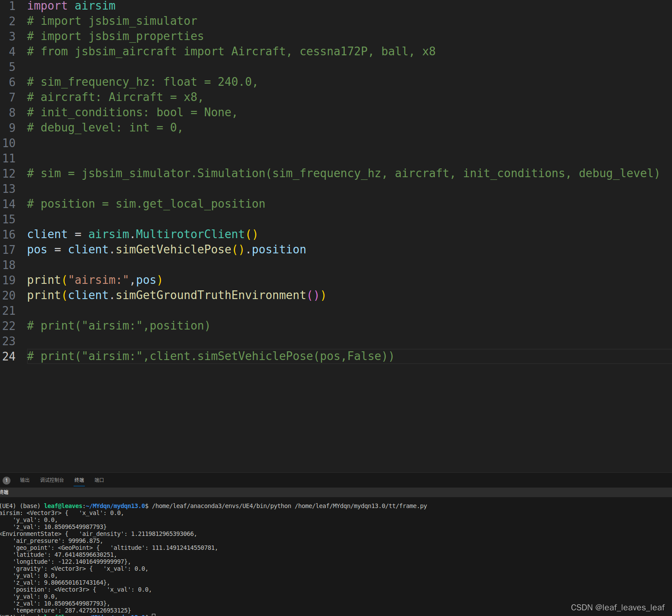Image resolution: width=672 pixels, height=616 pixels.
Task: Click the commented 'simSetVehiclePose(pos,False)' line
Action: point(211,356)
